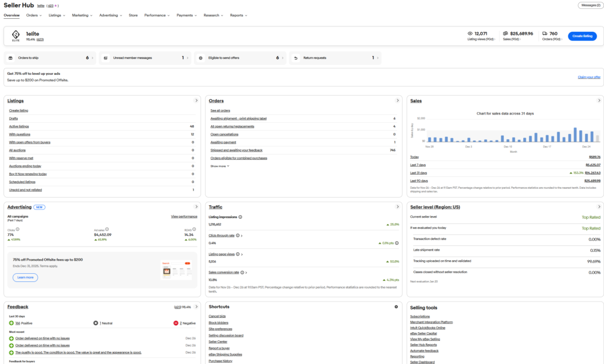Select the Overview tab
The height and width of the screenshot is (364, 604).
[x=12, y=15]
